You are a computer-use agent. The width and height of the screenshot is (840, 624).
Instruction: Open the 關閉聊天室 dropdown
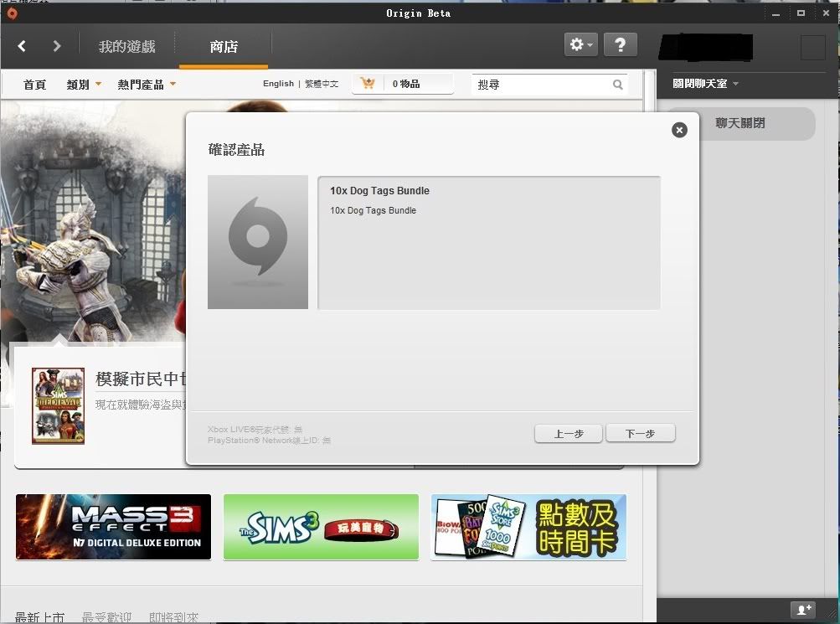click(x=705, y=84)
